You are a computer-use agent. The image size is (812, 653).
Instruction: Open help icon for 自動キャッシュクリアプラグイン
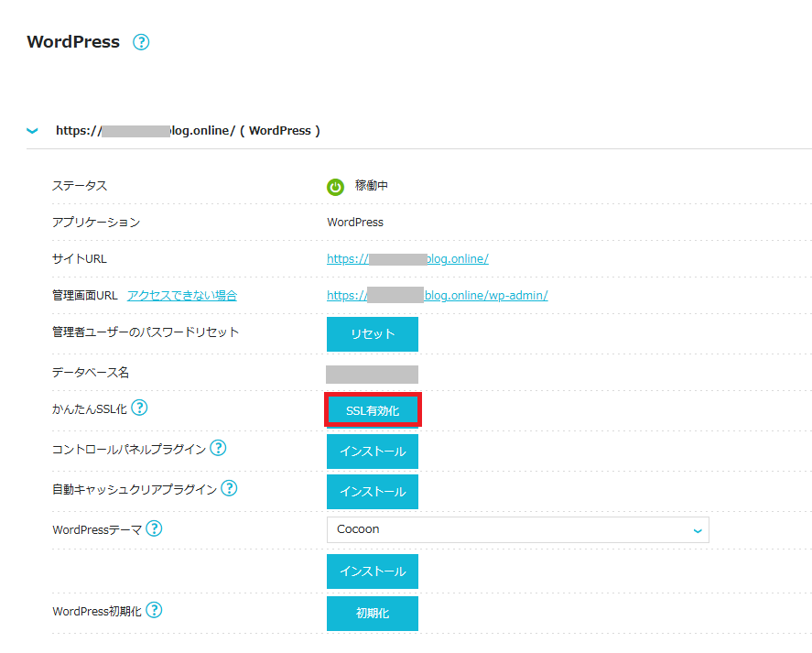point(229,488)
